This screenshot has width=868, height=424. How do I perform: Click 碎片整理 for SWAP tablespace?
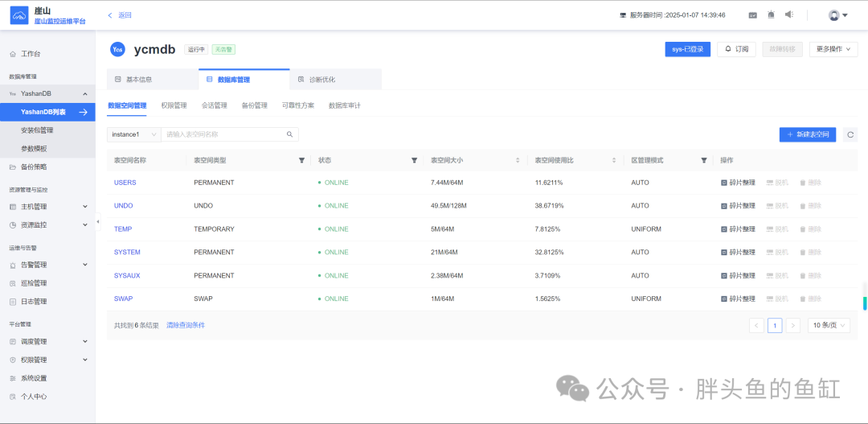click(738, 298)
